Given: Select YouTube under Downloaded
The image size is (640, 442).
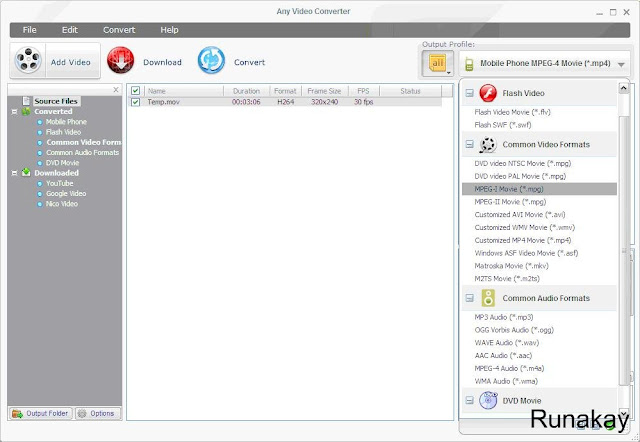Looking at the screenshot, I should (60, 183).
